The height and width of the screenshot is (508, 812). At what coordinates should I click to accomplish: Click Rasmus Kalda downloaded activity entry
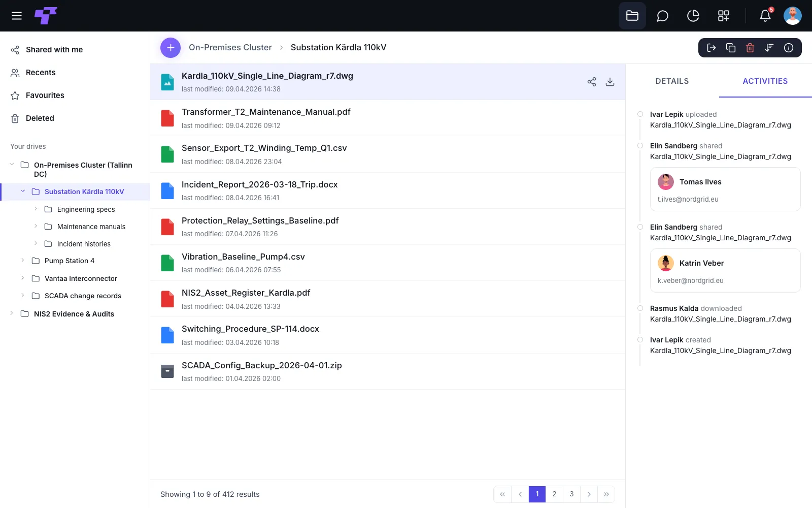pos(721,314)
